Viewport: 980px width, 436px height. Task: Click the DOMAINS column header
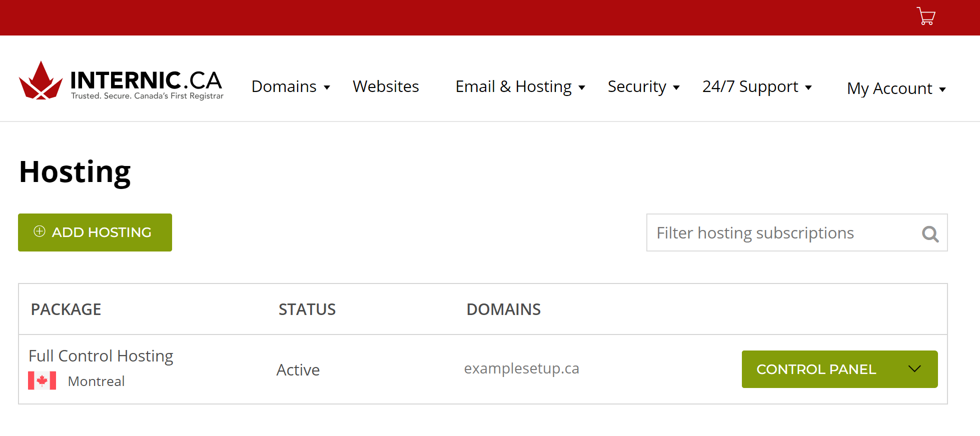click(503, 309)
